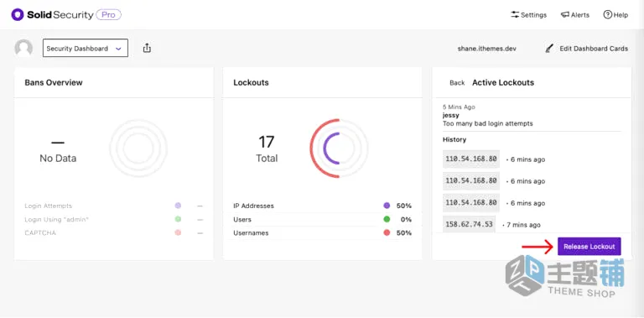Open the Alerts megaphone link
The width and height of the screenshot is (644, 318).
[575, 15]
